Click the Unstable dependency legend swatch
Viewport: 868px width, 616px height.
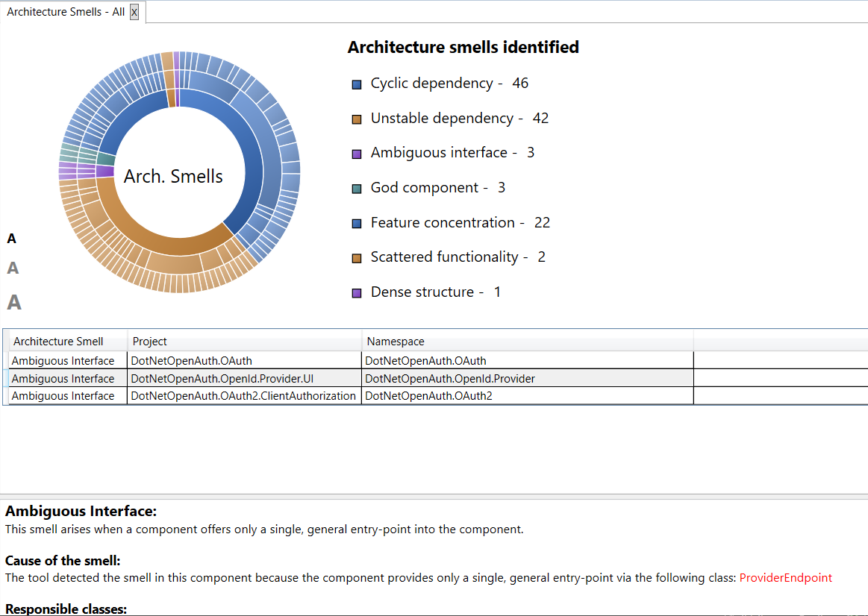click(x=357, y=119)
